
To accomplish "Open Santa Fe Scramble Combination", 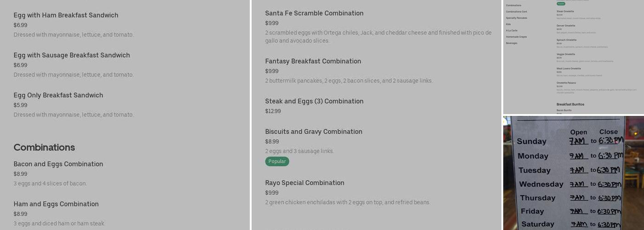I will click(314, 13).
